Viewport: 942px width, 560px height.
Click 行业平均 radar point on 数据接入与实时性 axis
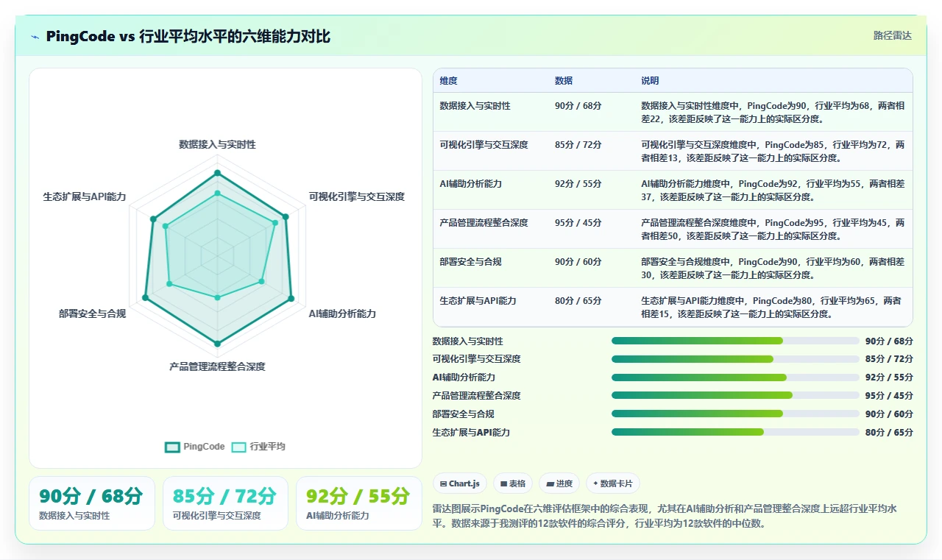click(217, 193)
